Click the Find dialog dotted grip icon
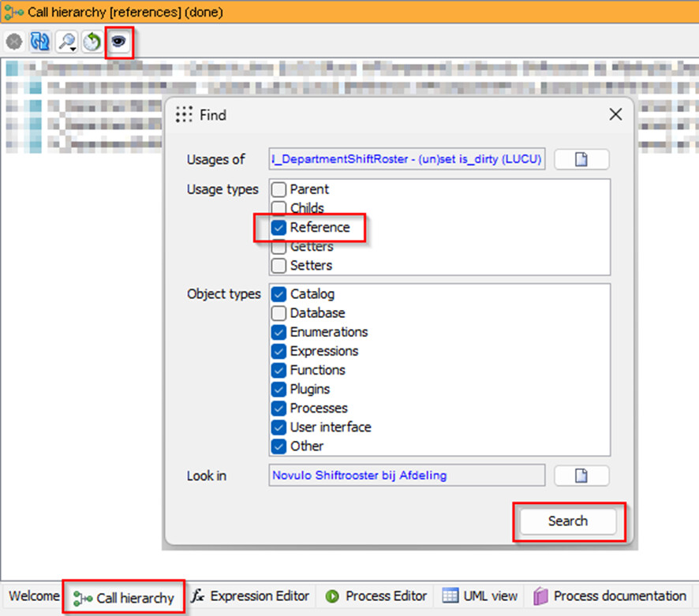 (x=184, y=114)
